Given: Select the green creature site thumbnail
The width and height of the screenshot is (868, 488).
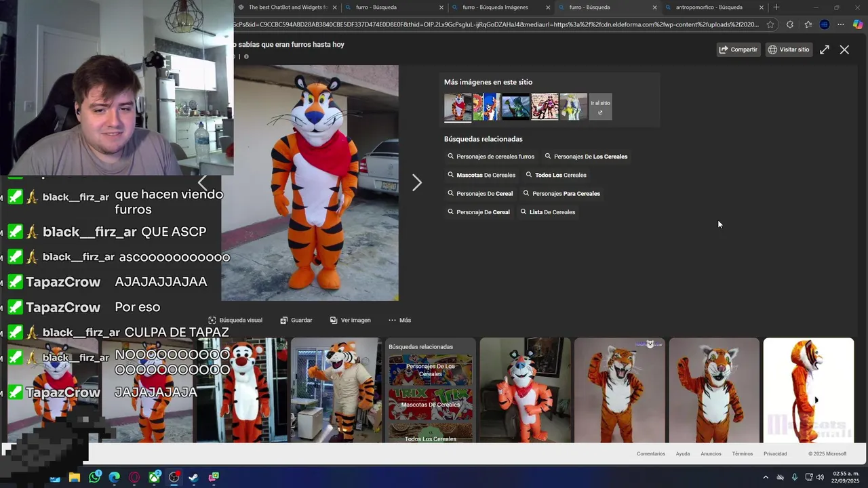Looking at the screenshot, I should tap(515, 107).
